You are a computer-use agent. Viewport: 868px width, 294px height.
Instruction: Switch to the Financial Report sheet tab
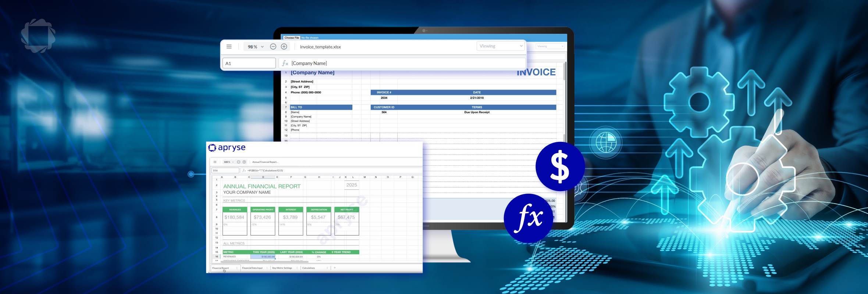pos(221,268)
